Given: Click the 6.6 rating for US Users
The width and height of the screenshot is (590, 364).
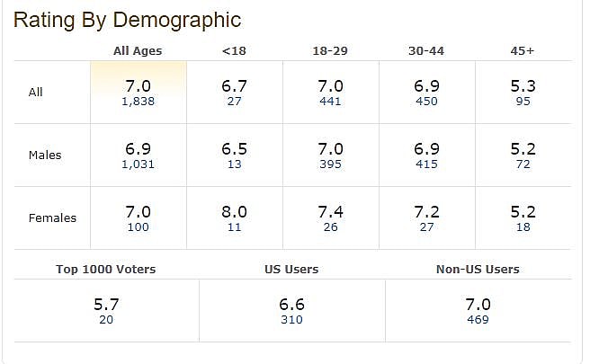Looking at the screenshot, I should click(x=291, y=305).
